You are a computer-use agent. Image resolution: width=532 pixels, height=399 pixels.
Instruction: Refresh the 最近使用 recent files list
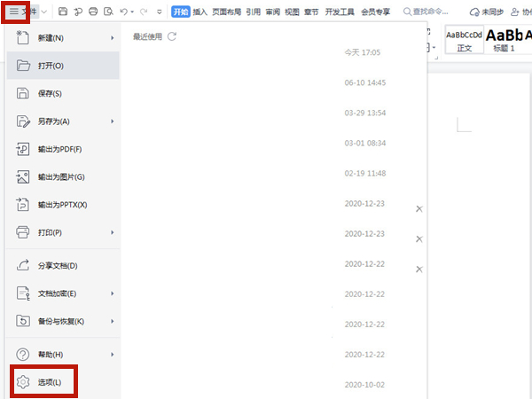pos(172,37)
